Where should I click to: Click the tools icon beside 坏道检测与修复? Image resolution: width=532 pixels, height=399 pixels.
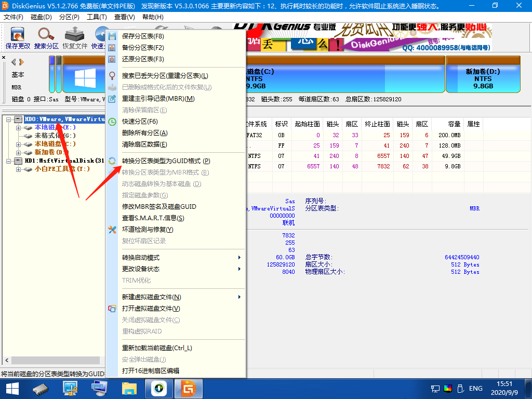pos(112,230)
